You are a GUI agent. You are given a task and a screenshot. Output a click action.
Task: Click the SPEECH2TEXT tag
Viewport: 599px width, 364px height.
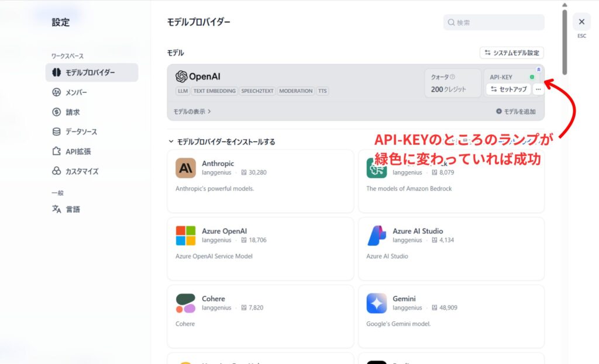[257, 91]
